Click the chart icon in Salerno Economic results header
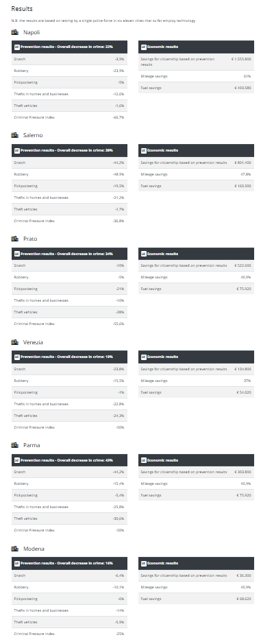261x644 pixels. (x=144, y=150)
